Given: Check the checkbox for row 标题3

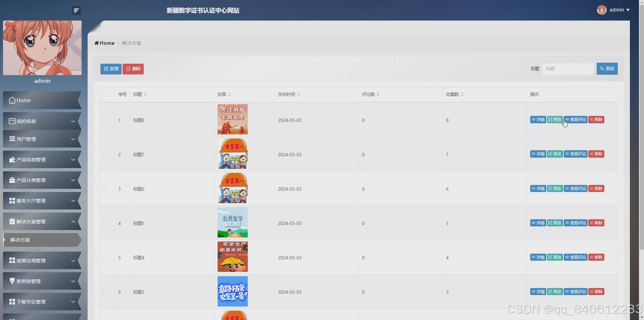Looking at the screenshot, I should click(x=105, y=292).
